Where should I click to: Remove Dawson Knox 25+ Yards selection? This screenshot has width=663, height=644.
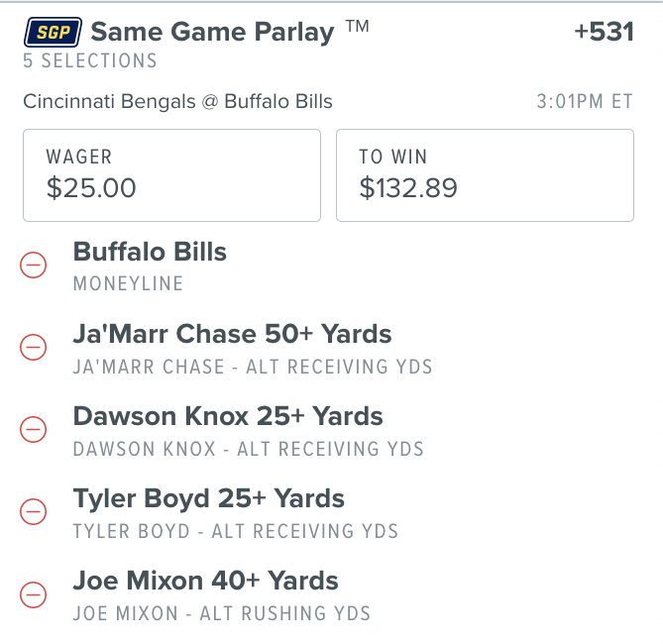pos(33,429)
